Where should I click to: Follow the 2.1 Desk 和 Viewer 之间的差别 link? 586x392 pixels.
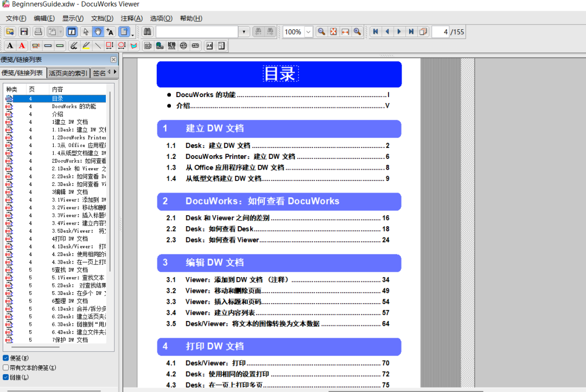(x=278, y=217)
